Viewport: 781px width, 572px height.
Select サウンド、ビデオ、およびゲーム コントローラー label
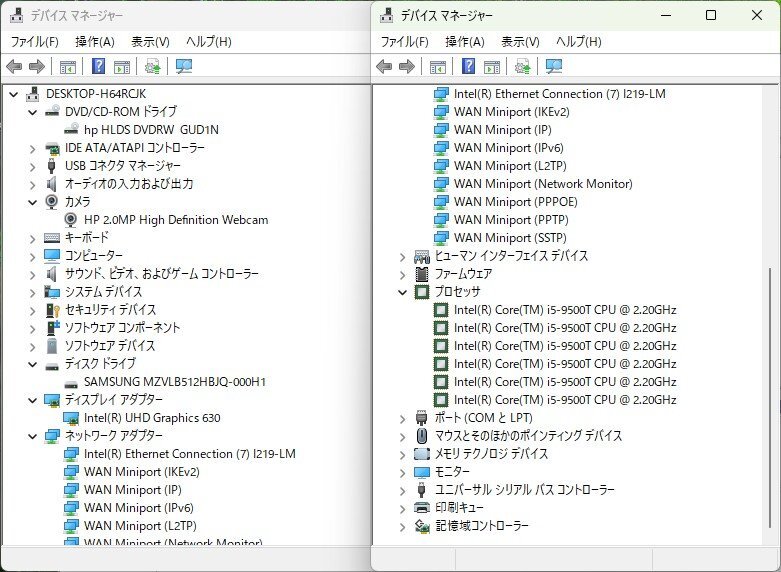pos(162,274)
